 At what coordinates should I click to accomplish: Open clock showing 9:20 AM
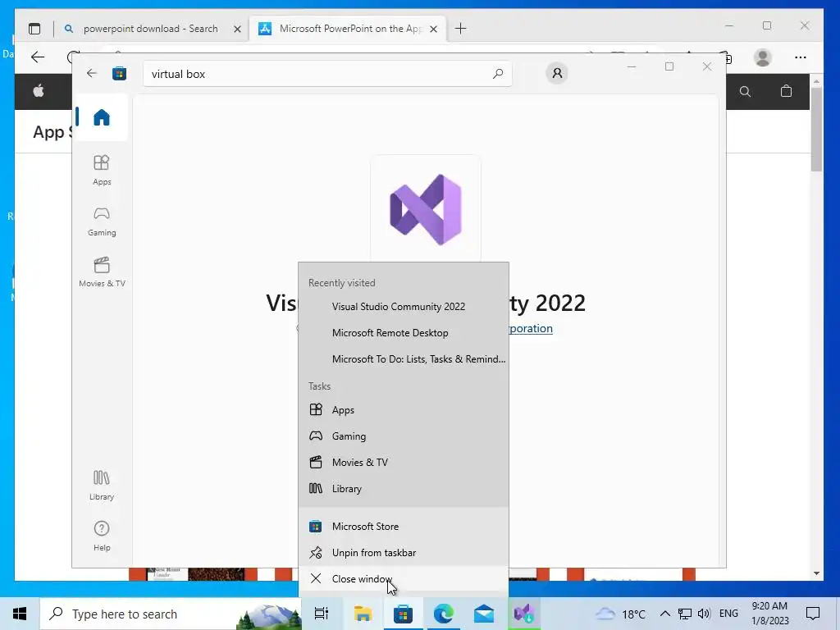coord(769,614)
